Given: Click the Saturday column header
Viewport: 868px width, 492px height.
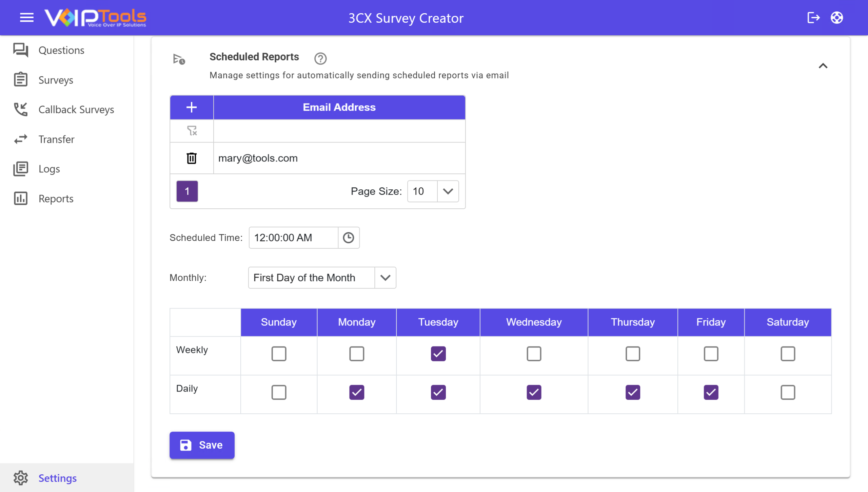Looking at the screenshot, I should [788, 322].
